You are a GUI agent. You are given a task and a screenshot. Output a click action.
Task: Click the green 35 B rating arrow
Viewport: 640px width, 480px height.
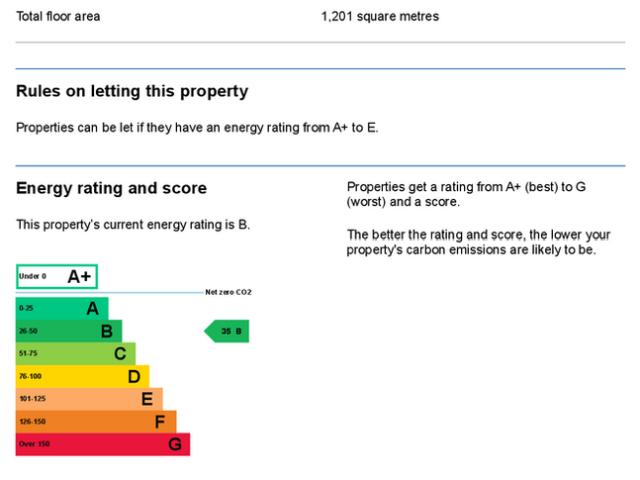click(228, 331)
